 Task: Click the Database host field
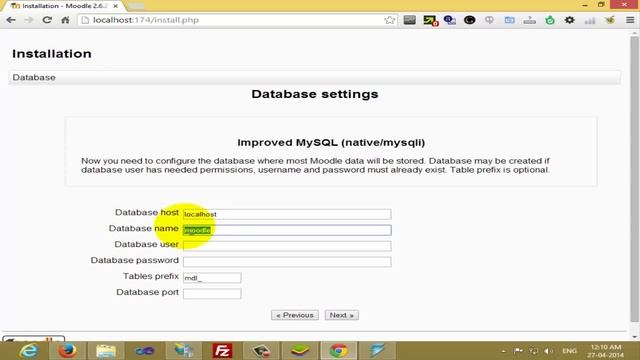(x=287, y=214)
